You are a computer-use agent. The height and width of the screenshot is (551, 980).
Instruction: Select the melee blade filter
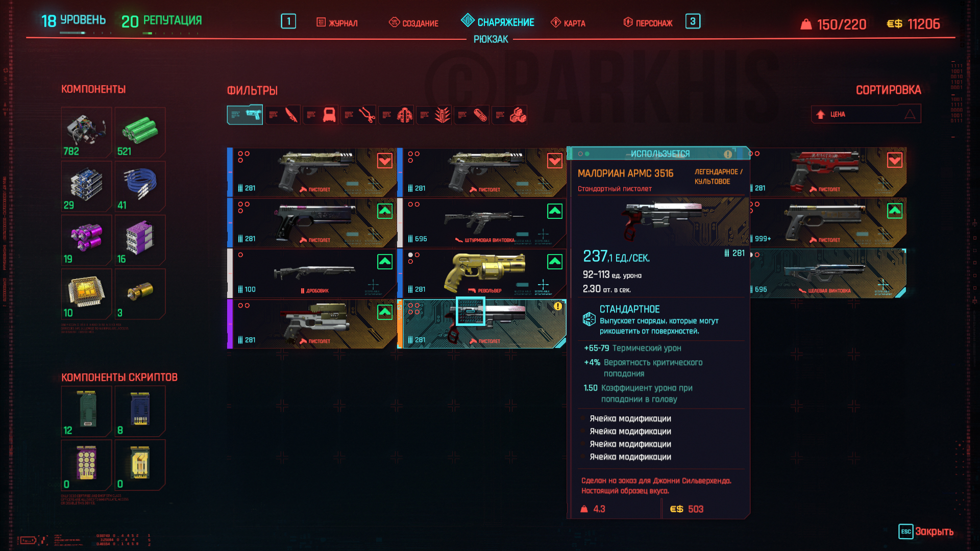tap(282, 115)
